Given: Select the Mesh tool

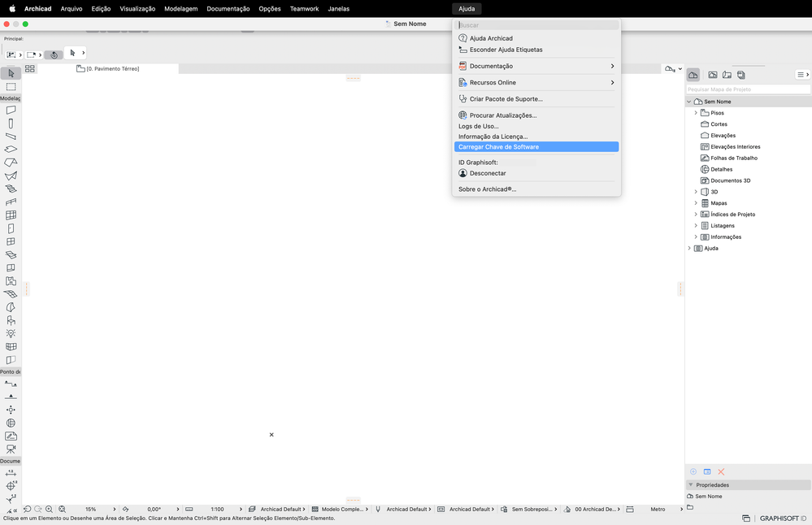Looking at the screenshot, I should point(11,294).
